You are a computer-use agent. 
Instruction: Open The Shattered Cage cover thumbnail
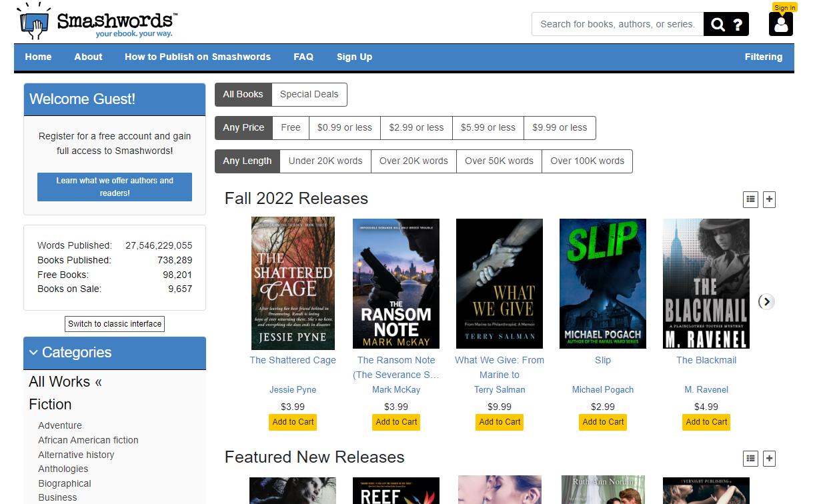[293, 283]
